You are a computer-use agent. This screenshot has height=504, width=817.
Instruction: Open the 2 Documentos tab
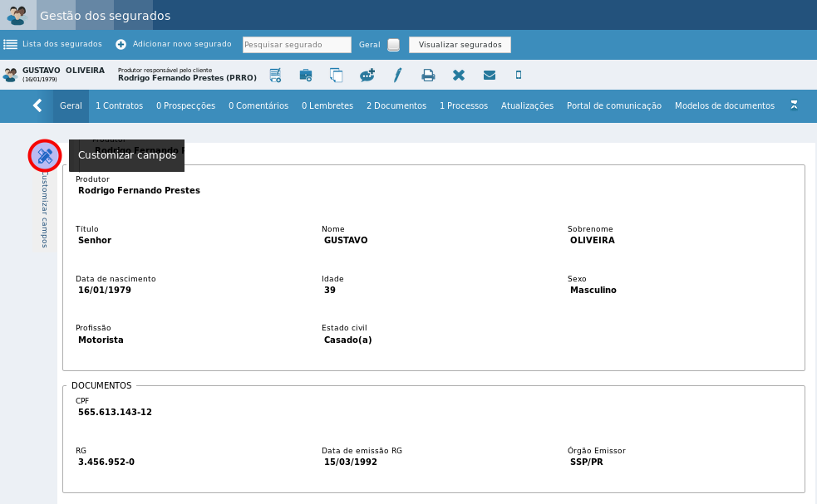(396, 105)
